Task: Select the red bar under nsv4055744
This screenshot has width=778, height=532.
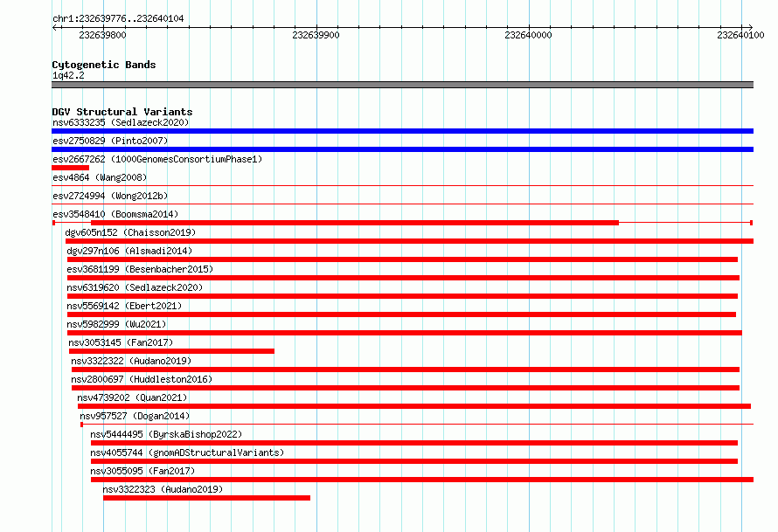Action: tap(414, 461)
